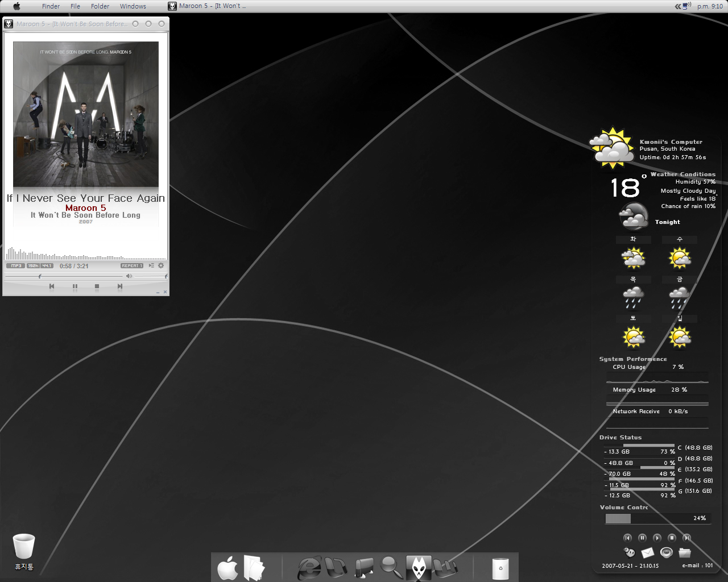Screen dimensions: 728x582
Task: Select the Maroon 5 task in top bar
Action: click(x=207, y=6)
